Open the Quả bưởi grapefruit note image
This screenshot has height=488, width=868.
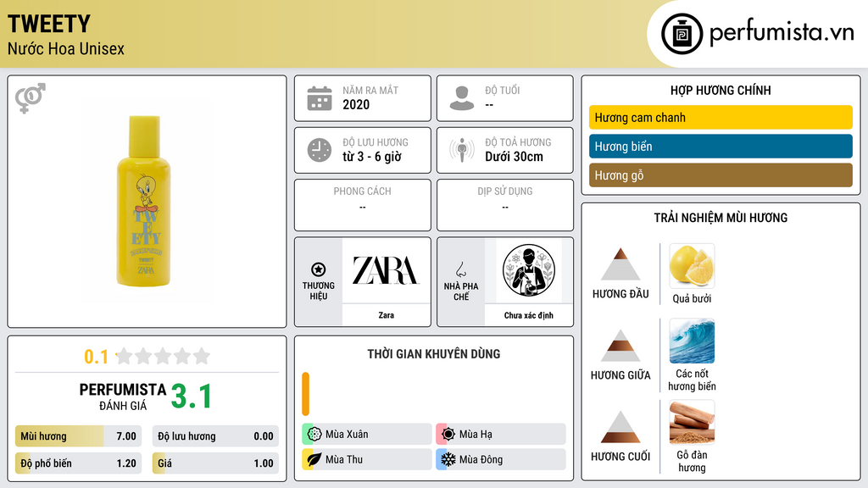[692, 266]
